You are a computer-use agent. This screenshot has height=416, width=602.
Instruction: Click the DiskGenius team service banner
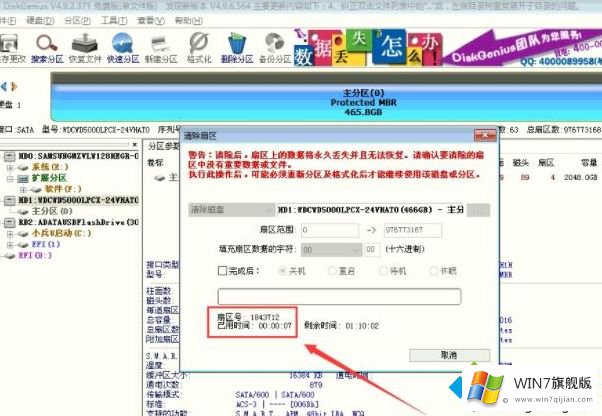point(522,47)
